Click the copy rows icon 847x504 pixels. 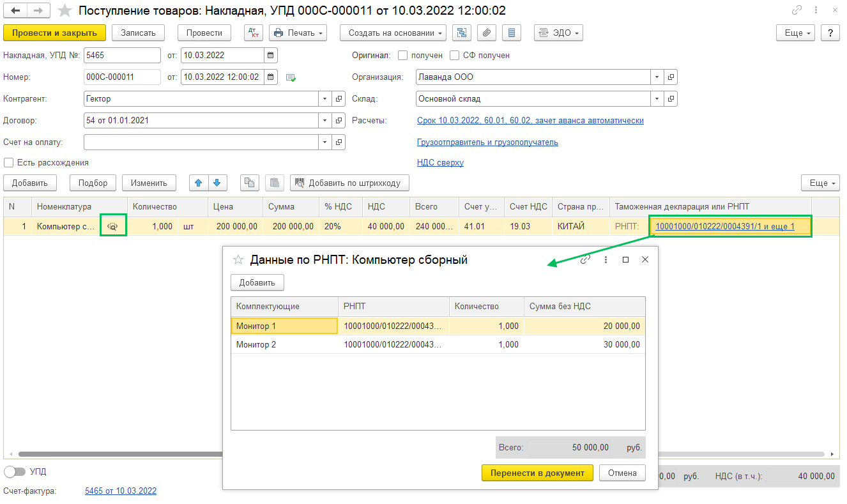click(250, 183)
